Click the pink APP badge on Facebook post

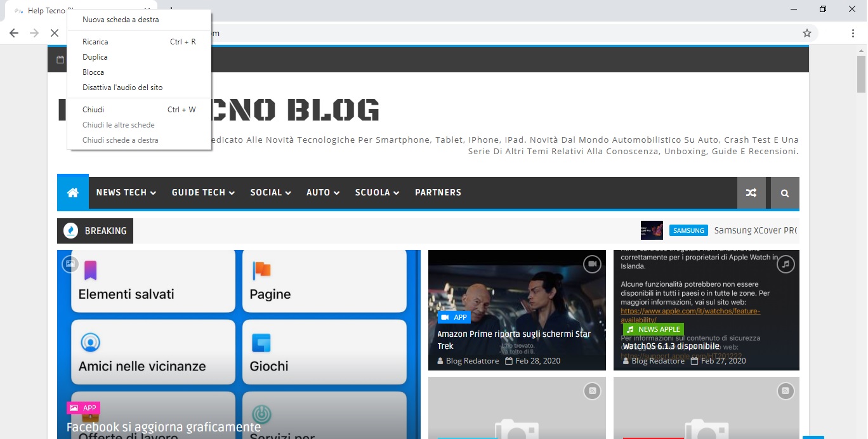[x=83, y=408]
